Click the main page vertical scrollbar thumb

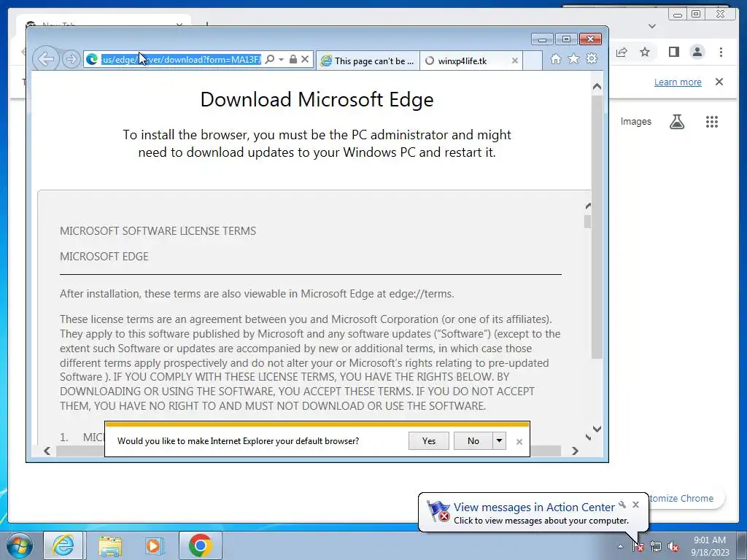[x=597, y=227]
